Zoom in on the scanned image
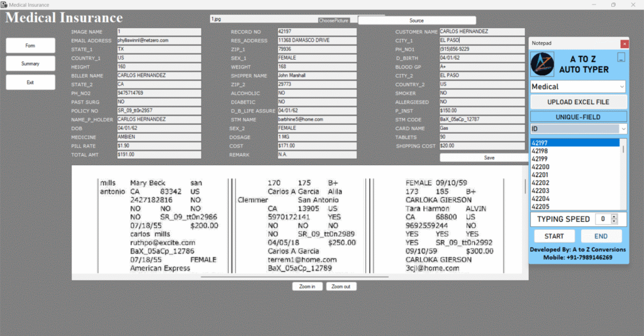 click(x=307, y=286)
